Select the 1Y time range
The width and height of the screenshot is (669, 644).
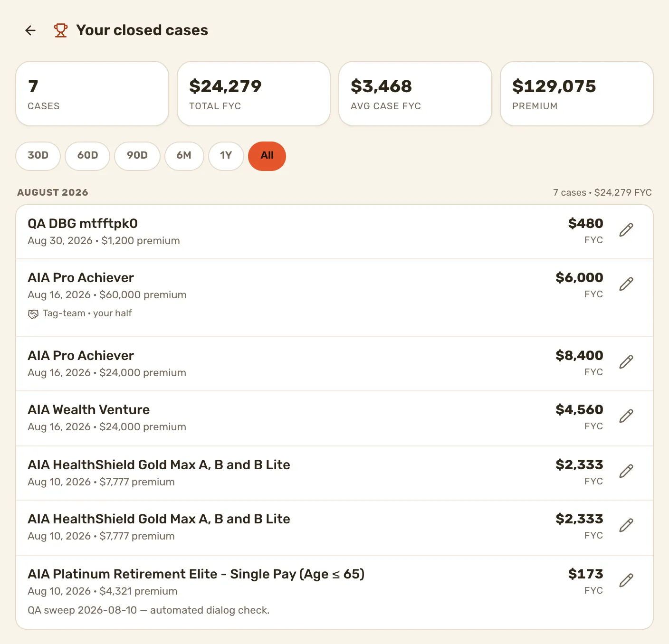[x=226, y=156]
